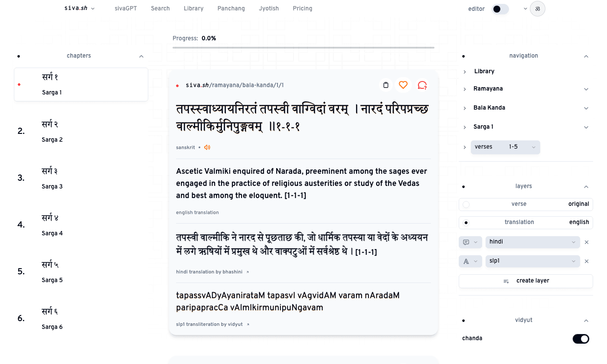Play Sanskrit audio with the speaker icon
The width and height of the screenshot is (607, 364).
(207, 147)
